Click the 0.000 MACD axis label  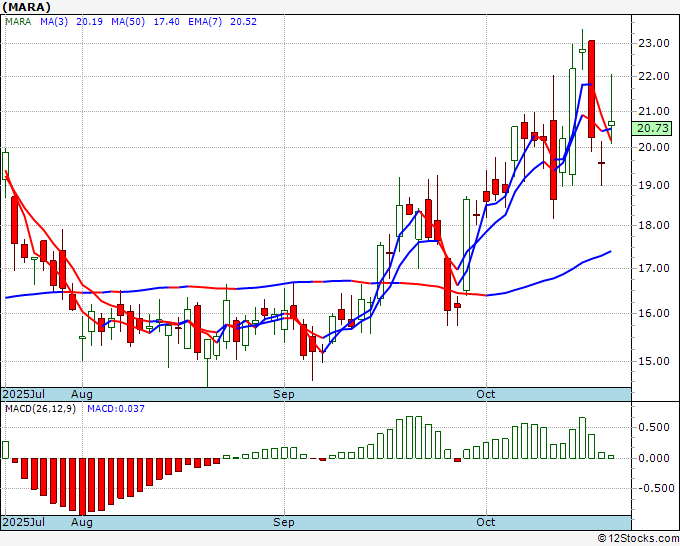(x=654, y=458)
